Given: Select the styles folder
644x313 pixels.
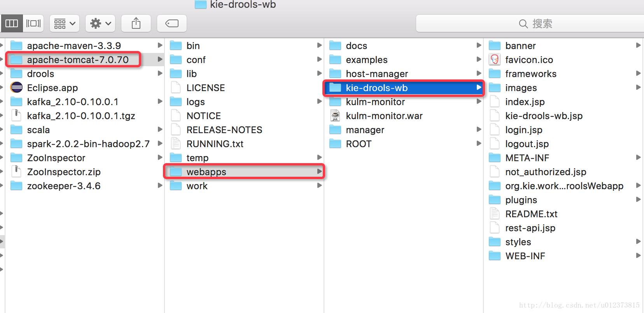Looking at the screenshot, I should click(x=564, y=242).
